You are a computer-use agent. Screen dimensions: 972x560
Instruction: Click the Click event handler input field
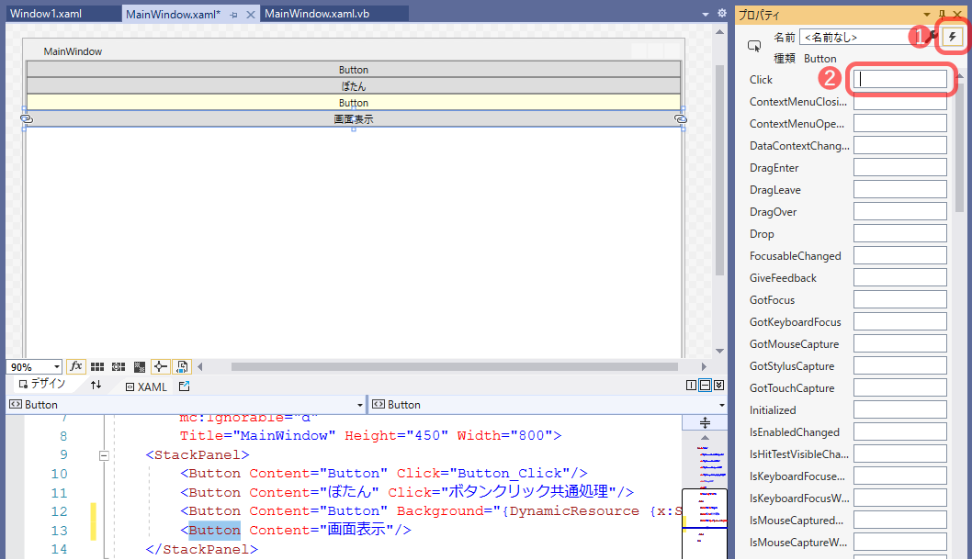pos(899,79)
